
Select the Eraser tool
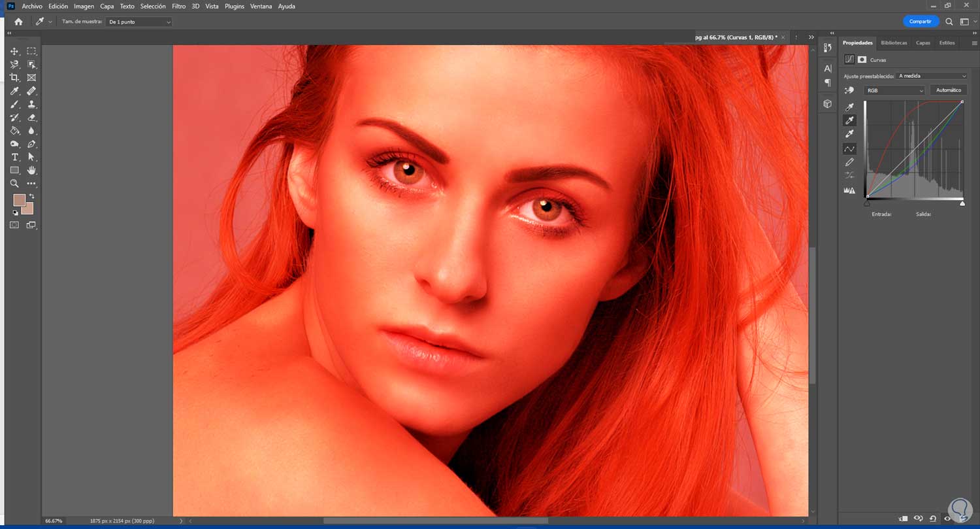coord(31,118)
